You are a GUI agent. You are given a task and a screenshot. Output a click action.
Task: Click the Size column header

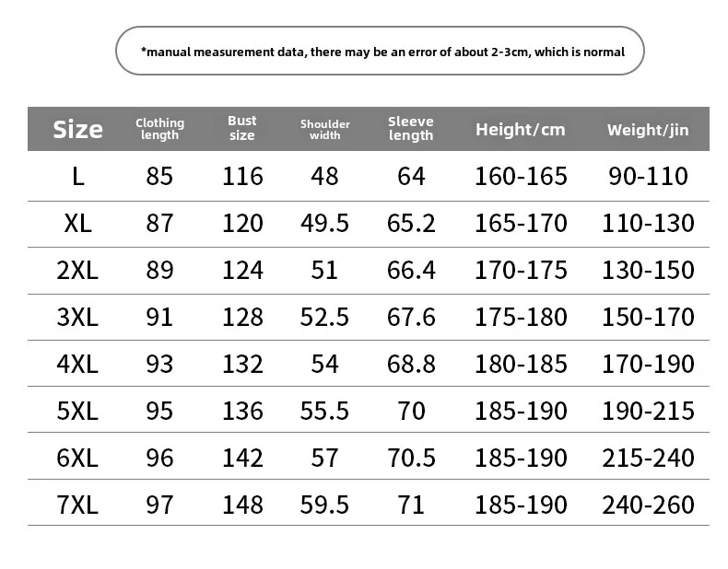(x=77, y=130)
